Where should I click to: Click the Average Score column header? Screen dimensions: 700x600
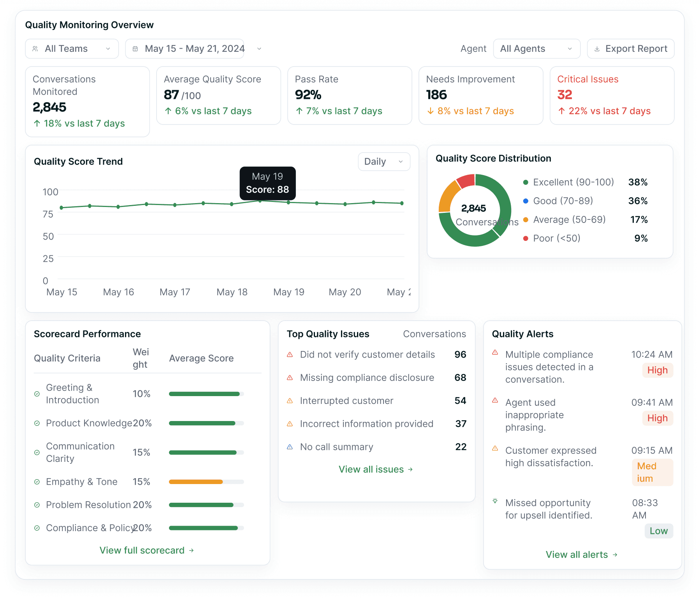(x=201, y=358)
